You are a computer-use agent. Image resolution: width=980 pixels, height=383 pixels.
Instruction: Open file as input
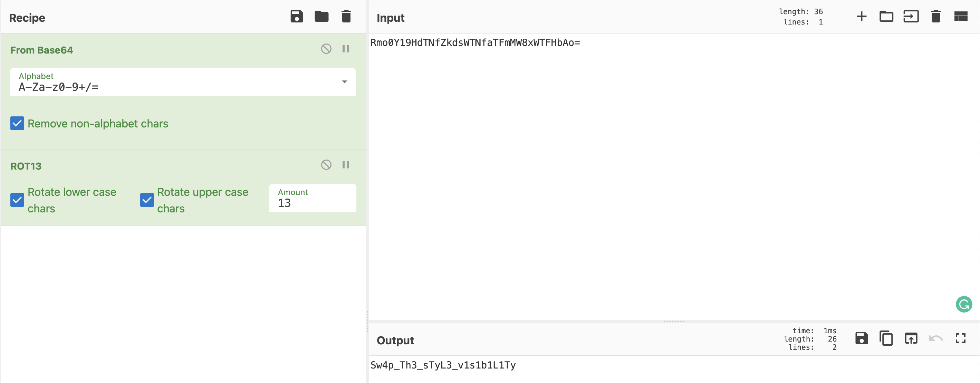point(911,16)
